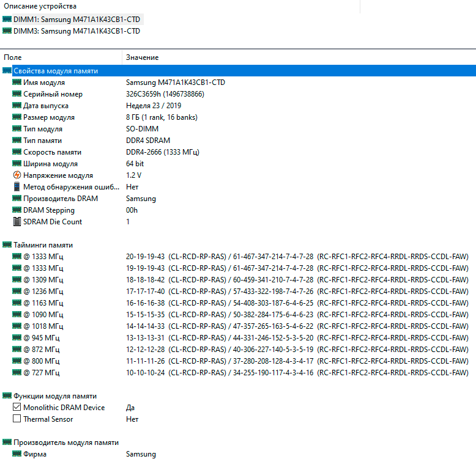Image resolution: width=476 pixels, height=459 pixels.
Task: Click the icon next to '@ 1236 МГц'
Action: [x=17, y=291]
